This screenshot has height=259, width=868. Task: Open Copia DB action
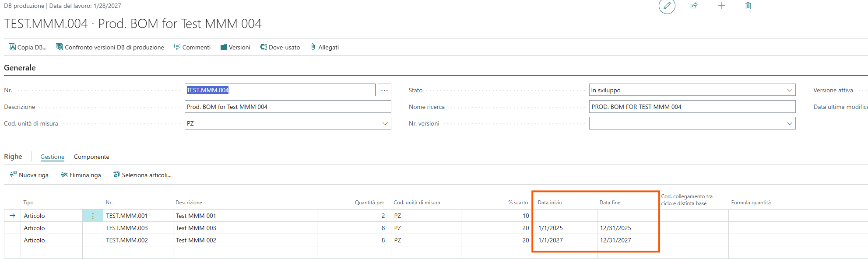[28, 47]
